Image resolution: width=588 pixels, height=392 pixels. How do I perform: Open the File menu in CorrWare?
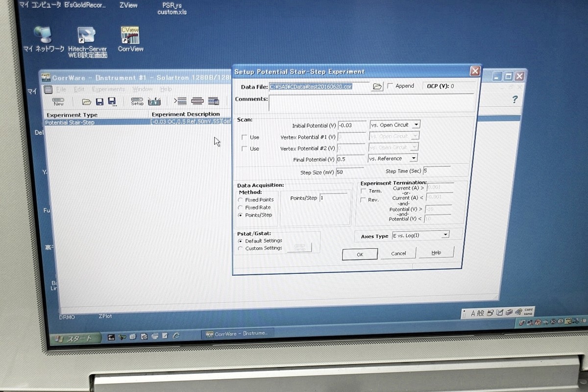click(61, 90)
